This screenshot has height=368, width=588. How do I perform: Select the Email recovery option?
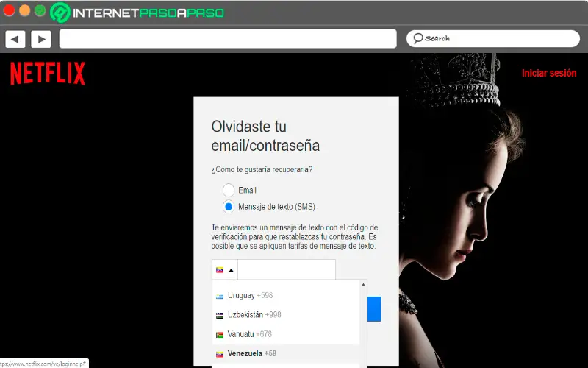coord(229,191)
